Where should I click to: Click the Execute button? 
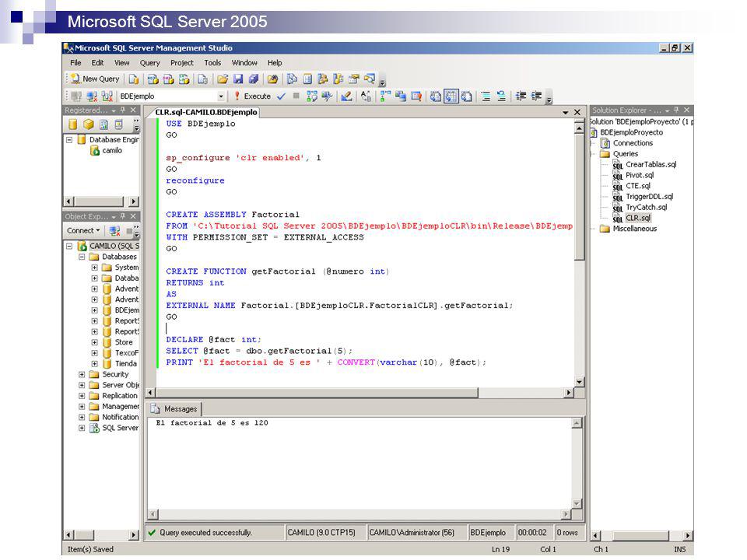(252, 96)
